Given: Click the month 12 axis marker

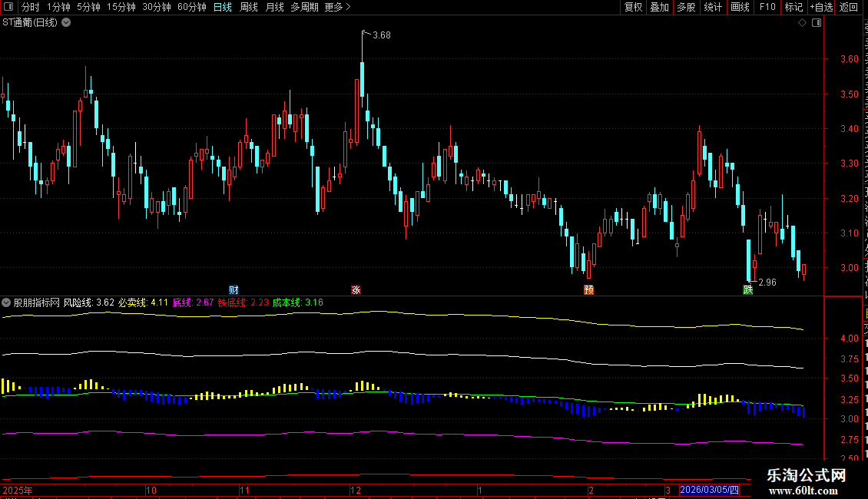Looking at the screenshot, I should pos(356,490).
